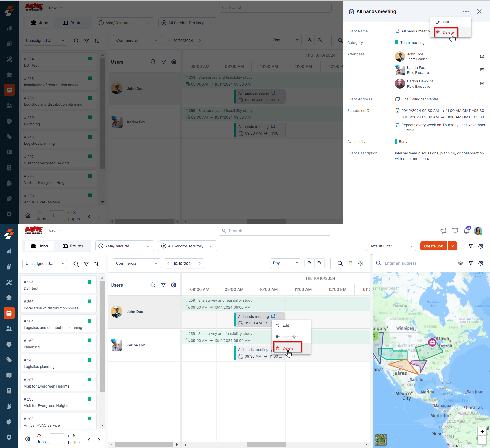Click the Create Job button
The height and width of the screenshot is (448, 490).
433,246
